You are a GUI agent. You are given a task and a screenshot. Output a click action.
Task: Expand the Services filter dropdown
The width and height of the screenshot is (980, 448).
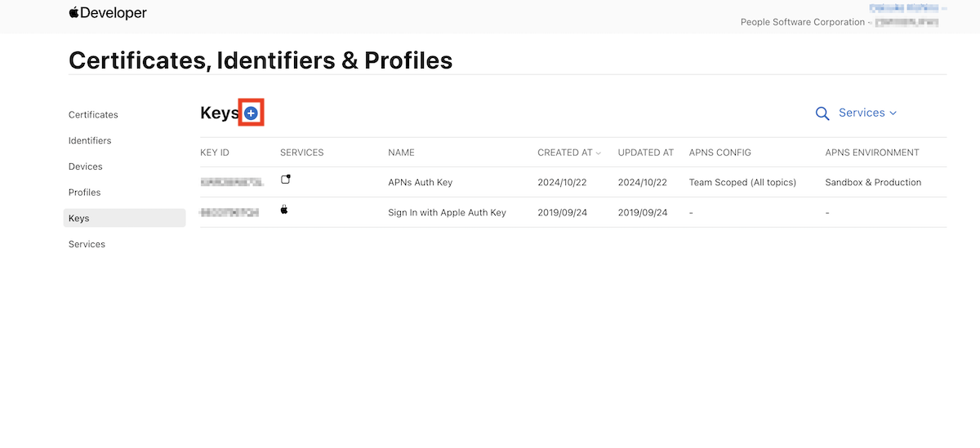(867, 113)
